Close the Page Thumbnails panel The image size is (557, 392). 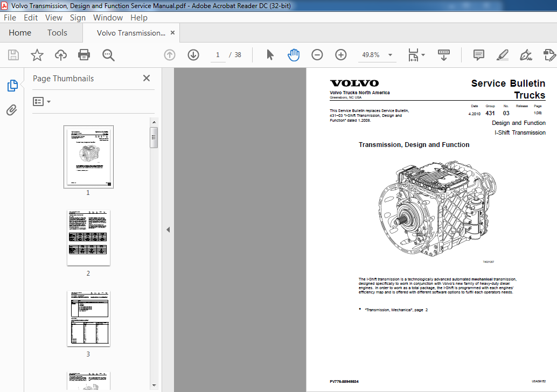147,78
